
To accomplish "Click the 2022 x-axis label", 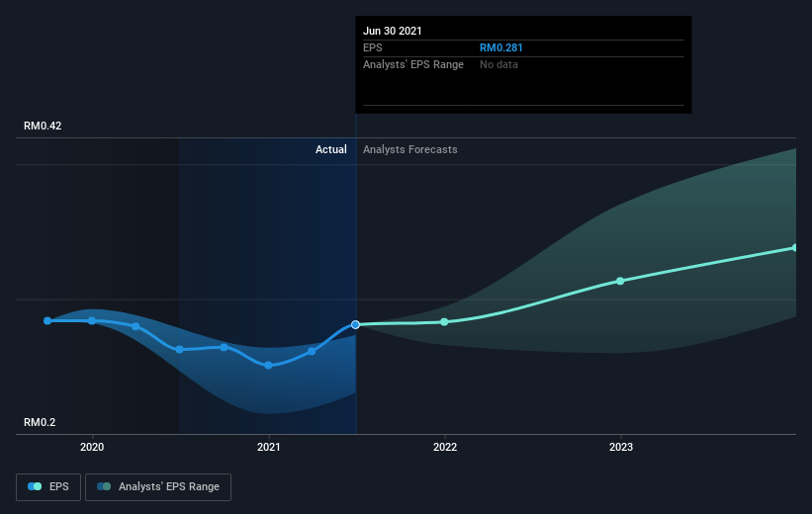I will coord(445,447).
